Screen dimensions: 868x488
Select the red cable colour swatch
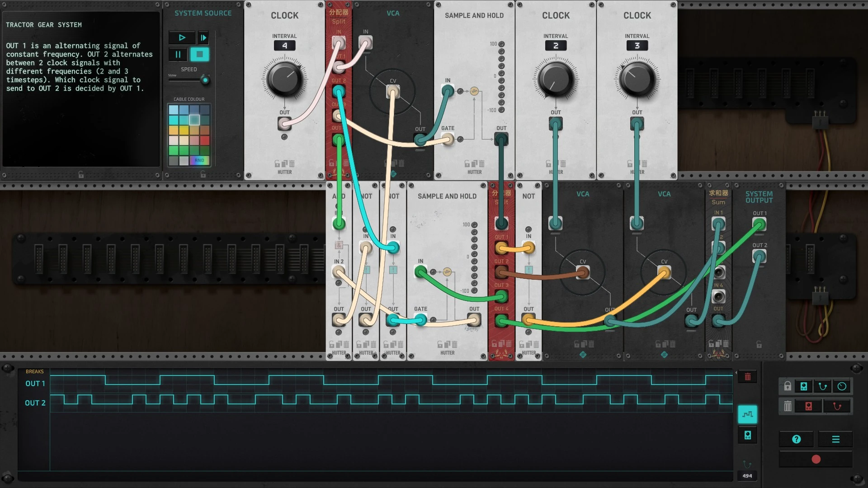pos(205,141)
